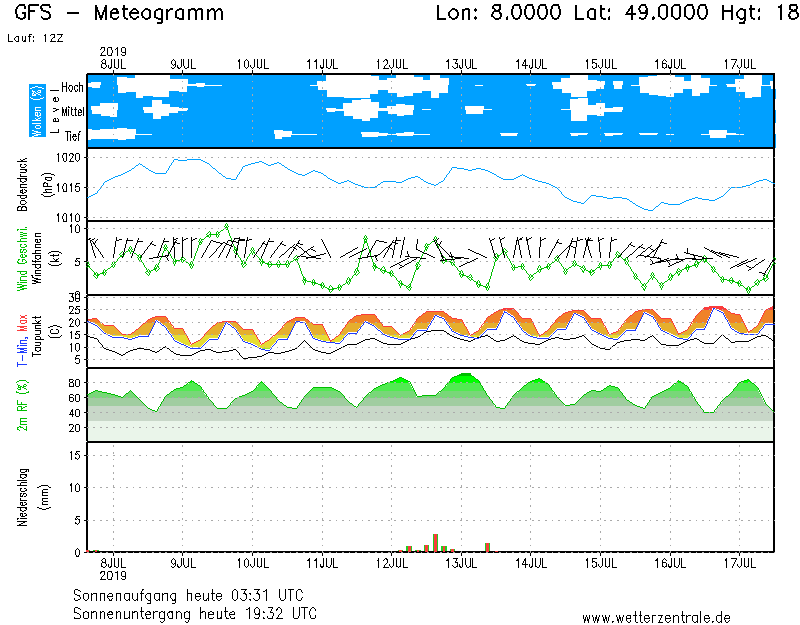Viewport: 800px width, 625px height.
Task: Click the "(hPa)" pressure unit label
Action: click(48, 185)
